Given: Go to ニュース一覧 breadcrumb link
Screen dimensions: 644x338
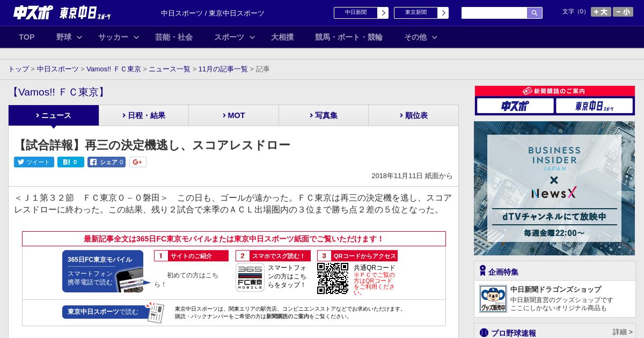Looking at the screenshot, I should coord(170,69).
